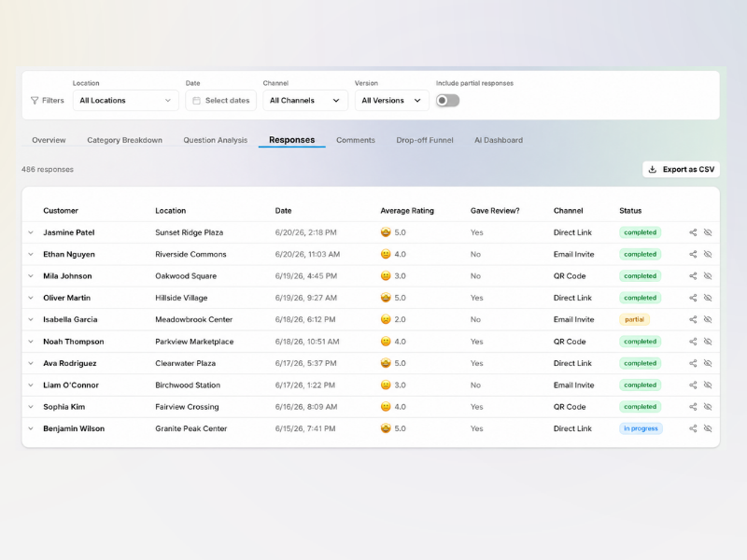This screenshot has height=560, width=747.
Task: Expand Benjamin Wilson row chevron
Action: tap(31, 428)
